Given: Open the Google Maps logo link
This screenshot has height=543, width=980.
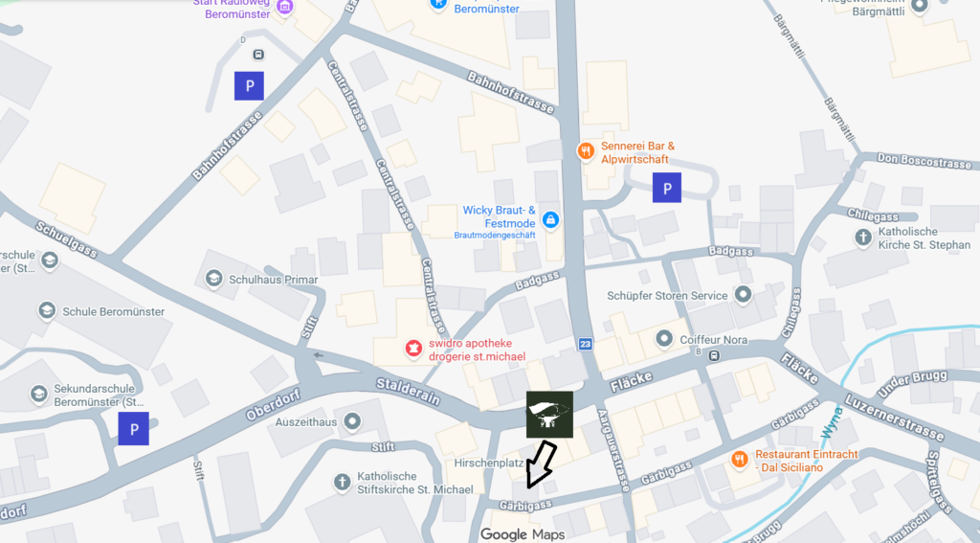Looking at the screenshot, I should (x=523, y=534).
